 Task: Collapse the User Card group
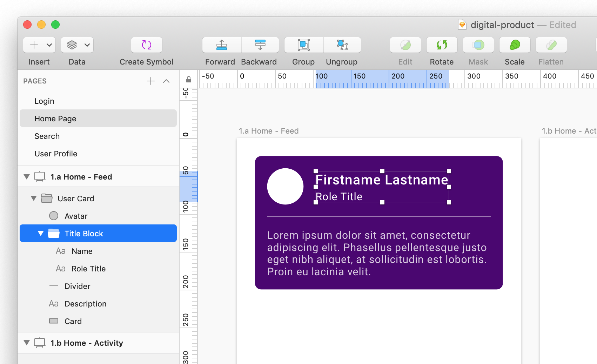click(34, 198)
